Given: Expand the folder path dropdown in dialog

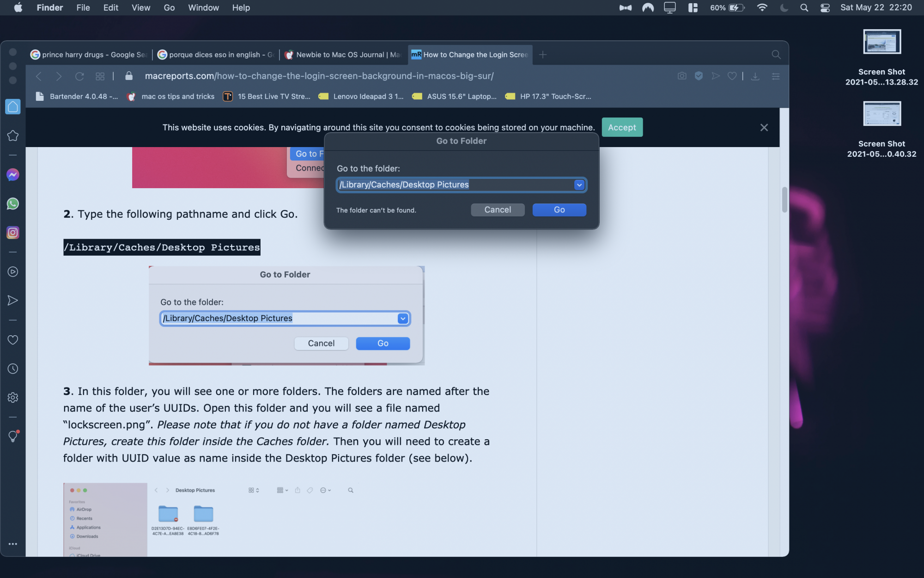Looking at the screenshot, I should click(x=578, y=184).
